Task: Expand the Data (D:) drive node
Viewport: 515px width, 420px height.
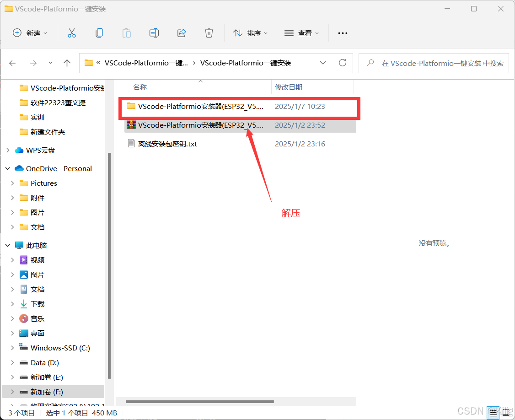Action: tap(12, 362)
